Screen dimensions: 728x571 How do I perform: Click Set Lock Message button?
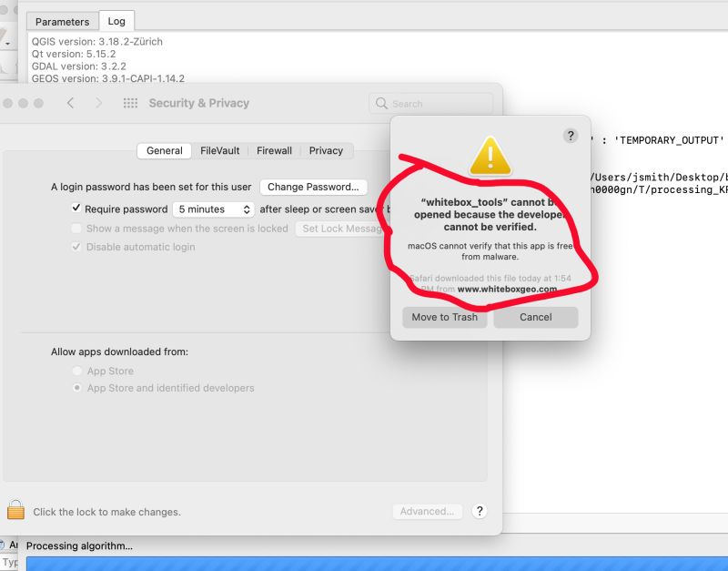pos(343,228)
